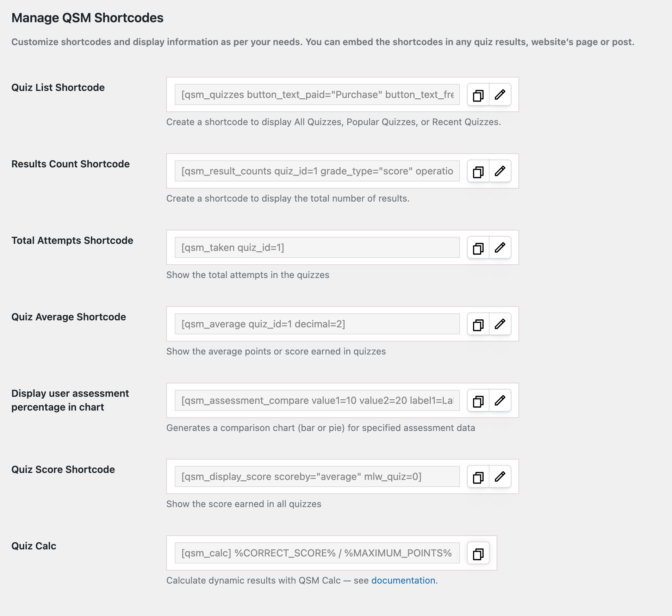Screen dimensions: 672x616
Task: Edit the Quiz Score shortcode
Action: pos(500,477)
